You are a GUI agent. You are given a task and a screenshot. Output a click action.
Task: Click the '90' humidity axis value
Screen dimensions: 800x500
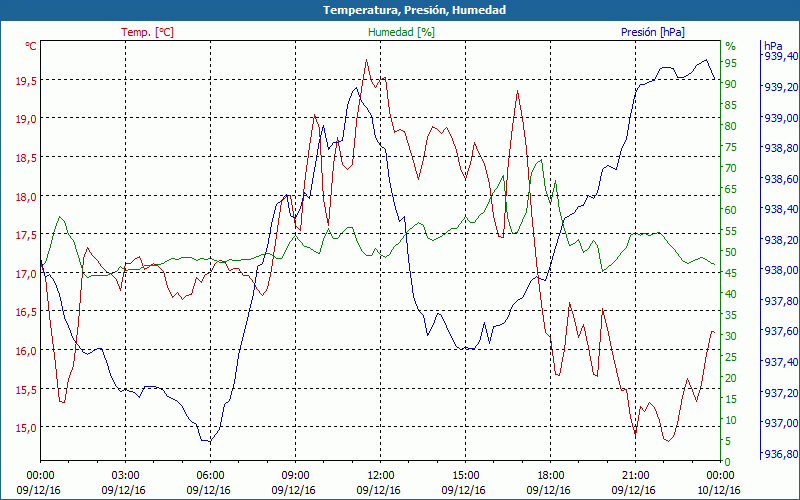[x=731, y=84]
